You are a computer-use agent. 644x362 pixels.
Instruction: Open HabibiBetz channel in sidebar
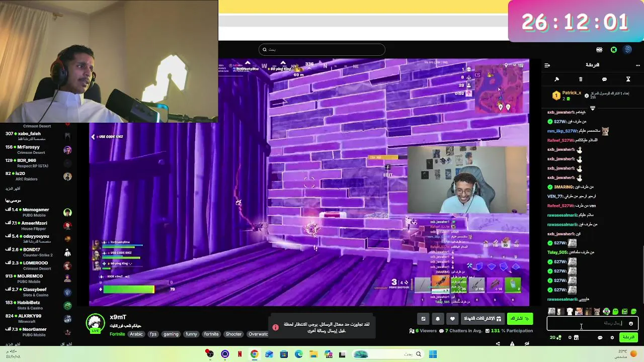[x=38, y=305]
